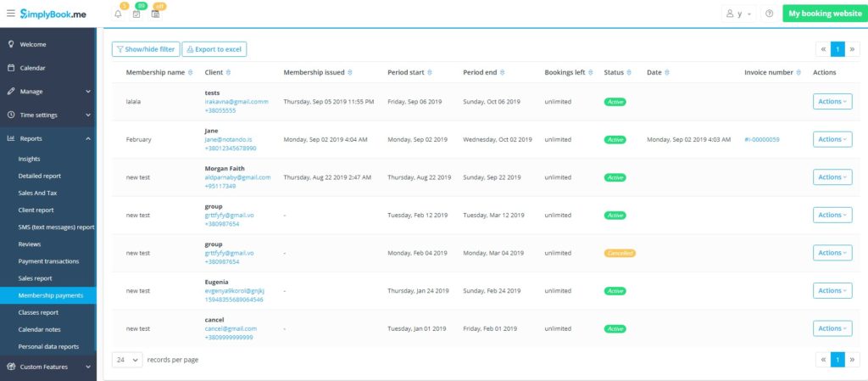Expand the Manage sidebar section

48,92
